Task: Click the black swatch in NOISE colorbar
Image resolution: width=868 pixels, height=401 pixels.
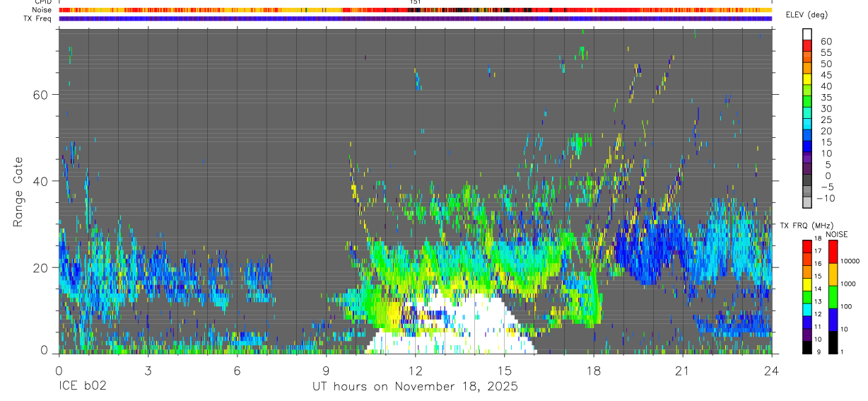Action: [x=833, y=342]
